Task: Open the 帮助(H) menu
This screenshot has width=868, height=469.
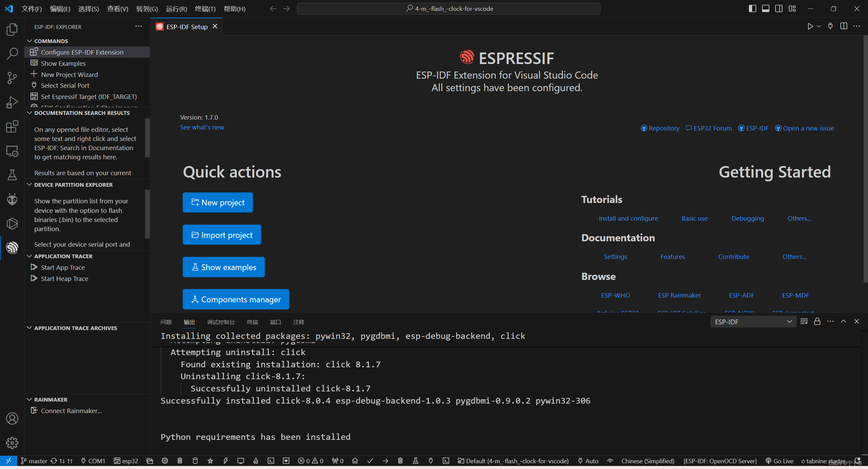Action: 234,9
